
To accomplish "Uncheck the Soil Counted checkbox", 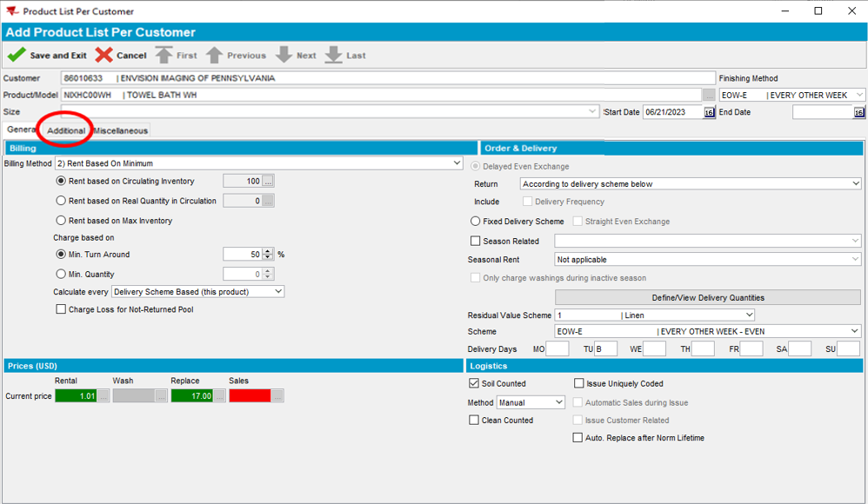I will (x=475, y=383).
